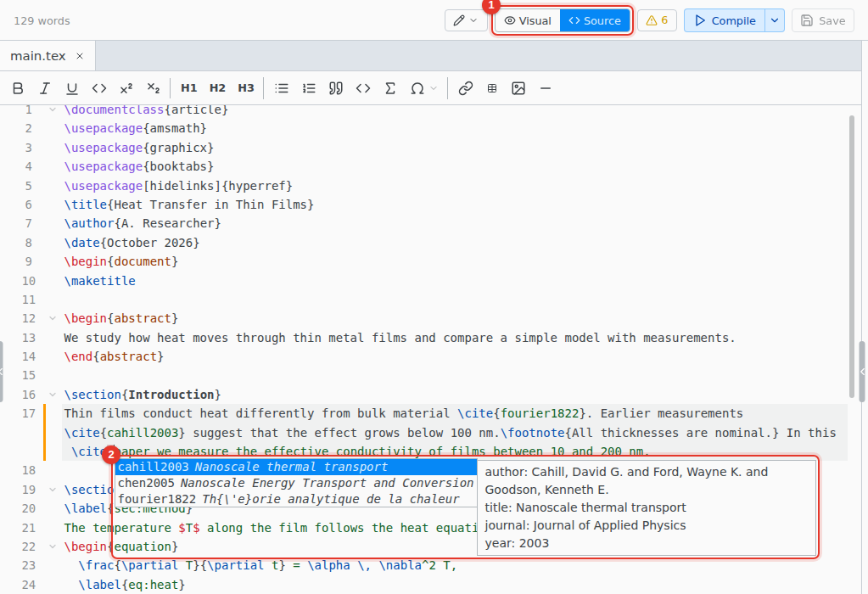Collapse fold at line 1 documentclass
868x594 pixels.
[x=53, y=109]
